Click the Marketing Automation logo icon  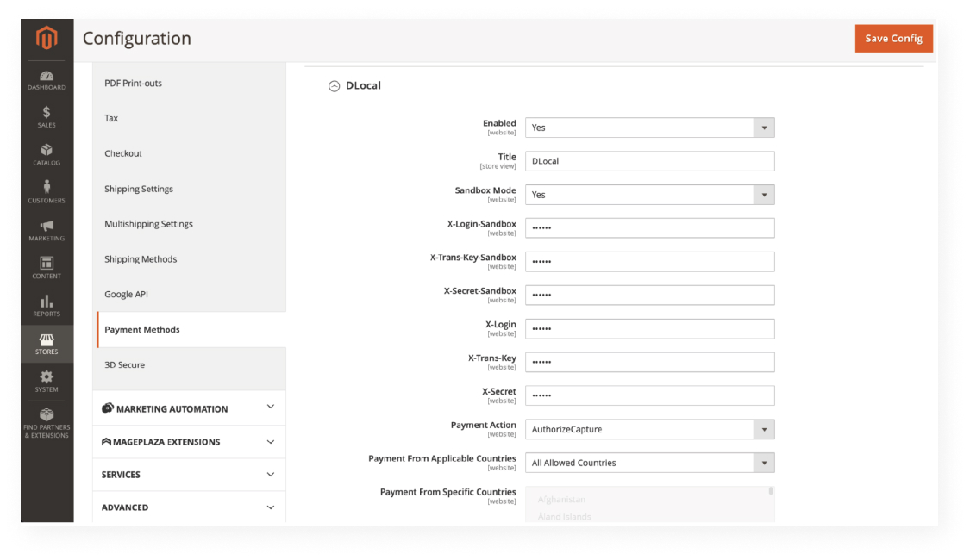pyautogui.click(x=108, y=408)
